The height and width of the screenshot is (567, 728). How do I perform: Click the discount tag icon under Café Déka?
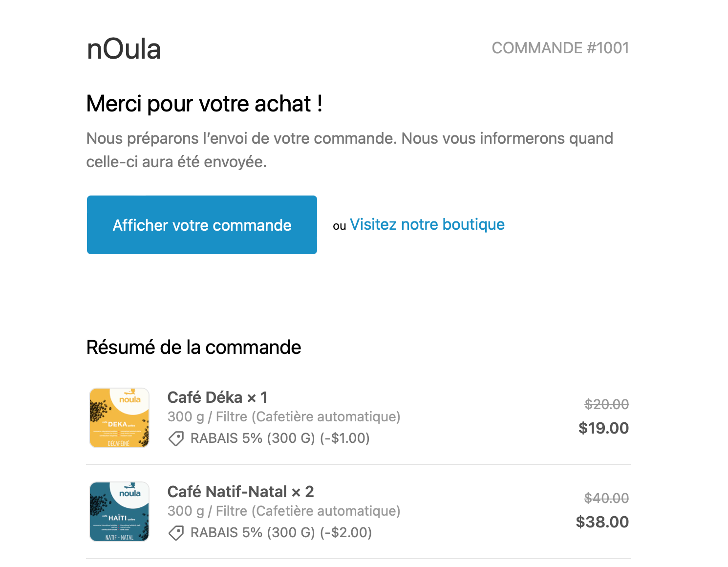point(176,438)
